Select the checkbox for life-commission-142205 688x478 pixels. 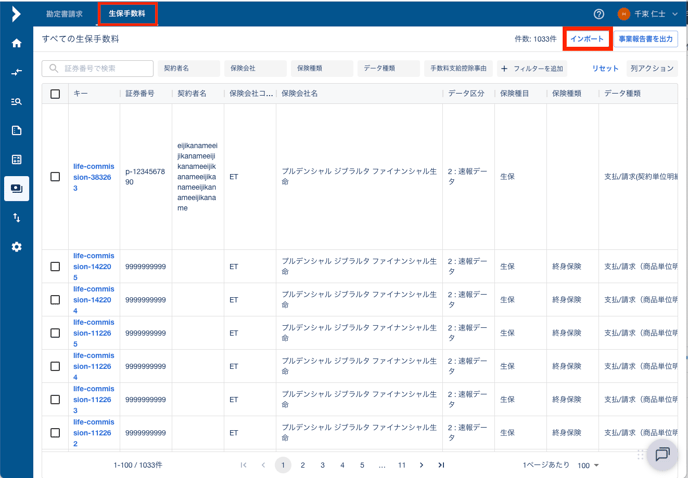(x=55, y=267)
